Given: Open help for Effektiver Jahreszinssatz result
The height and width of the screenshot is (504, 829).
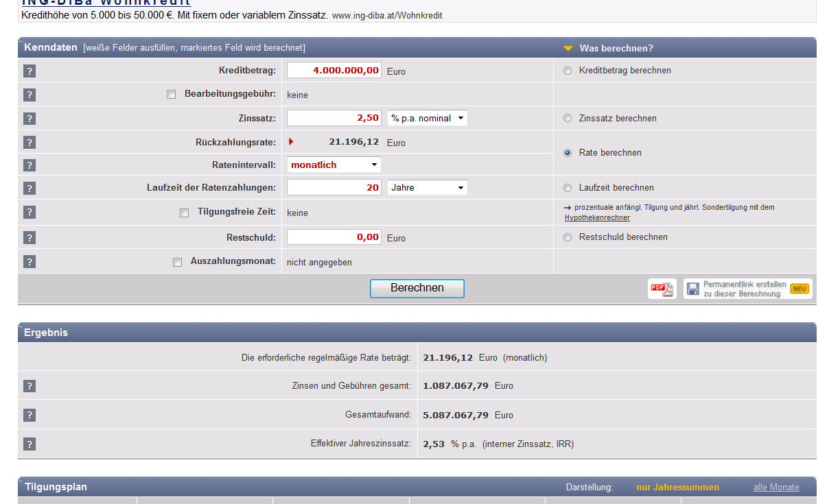Looking at the screenshot, I should pos(29,444).
